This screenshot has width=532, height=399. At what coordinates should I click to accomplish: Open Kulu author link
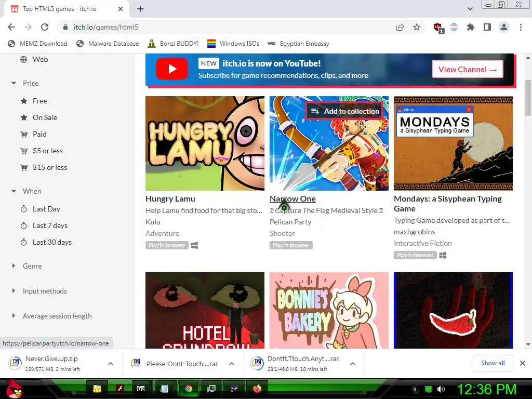click(153, 222)
